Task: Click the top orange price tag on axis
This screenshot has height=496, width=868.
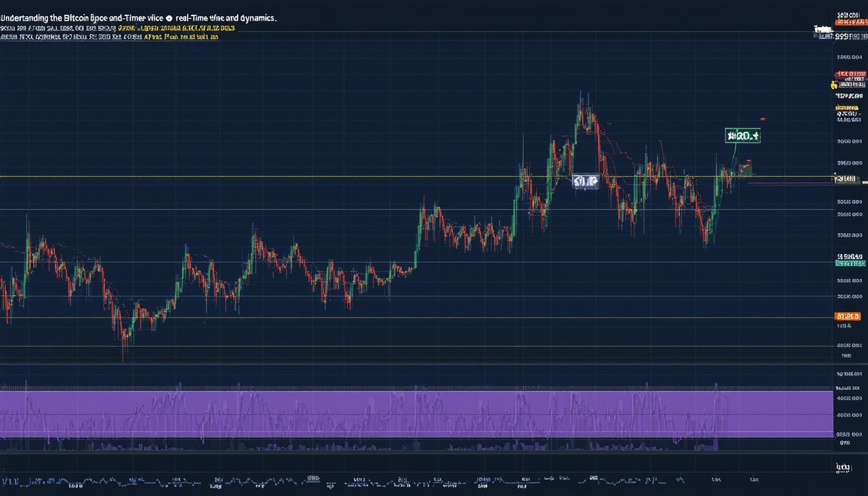Action: [x=850, y=23]
